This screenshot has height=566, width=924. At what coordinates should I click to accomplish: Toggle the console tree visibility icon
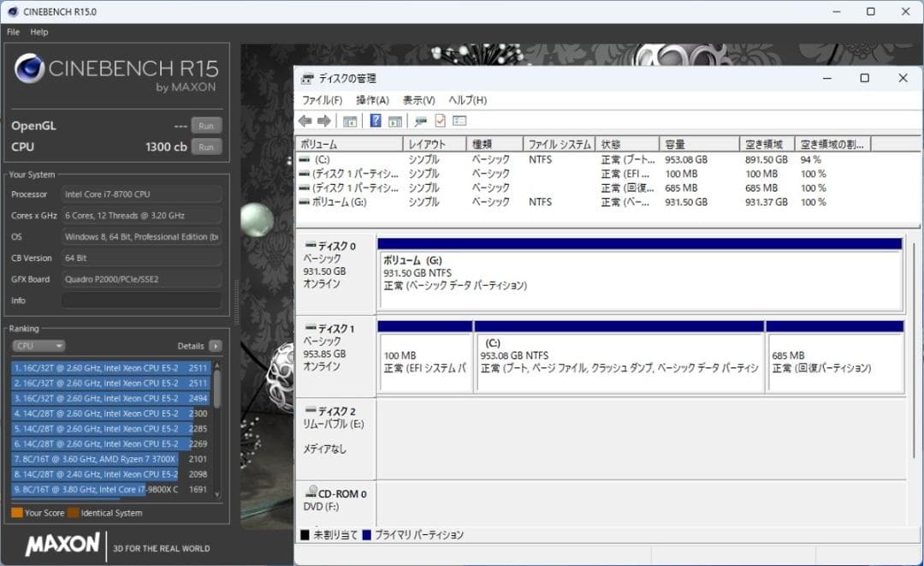coord(350,121)
